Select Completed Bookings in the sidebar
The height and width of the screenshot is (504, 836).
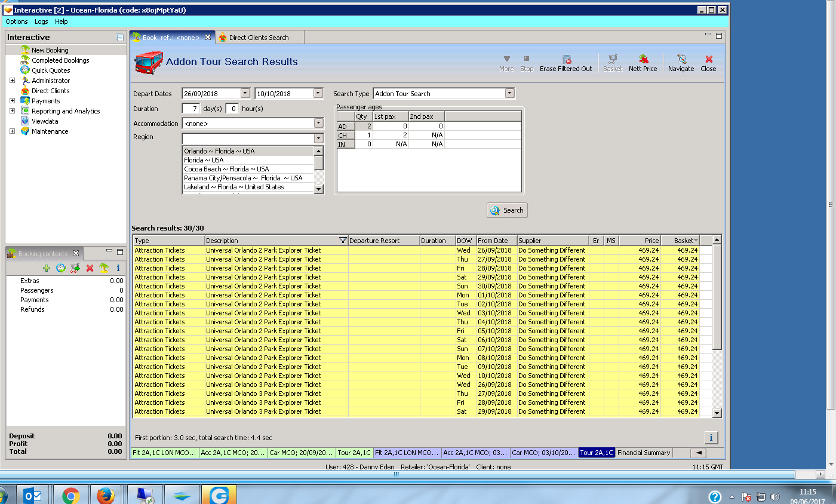click(60, 60)
